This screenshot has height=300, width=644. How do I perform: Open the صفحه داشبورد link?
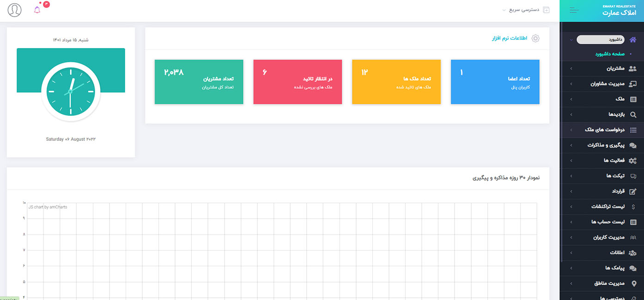(x=609, y=54)
